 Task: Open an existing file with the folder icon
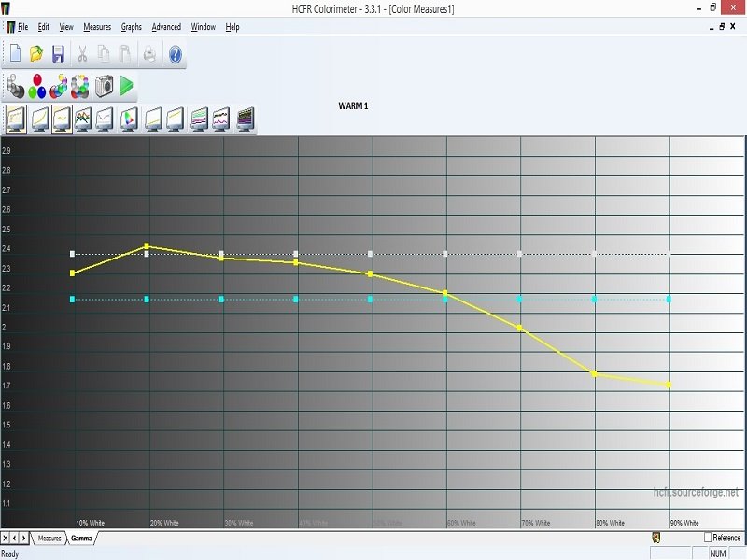36,53
